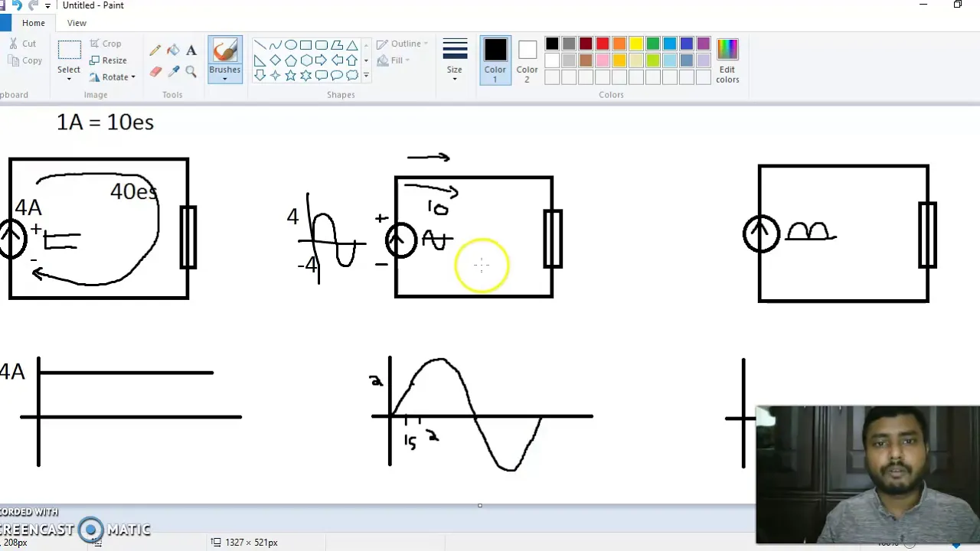Pick the orange color swatch
The width and height of the screenshot is (980, 551).
point(619,44)
